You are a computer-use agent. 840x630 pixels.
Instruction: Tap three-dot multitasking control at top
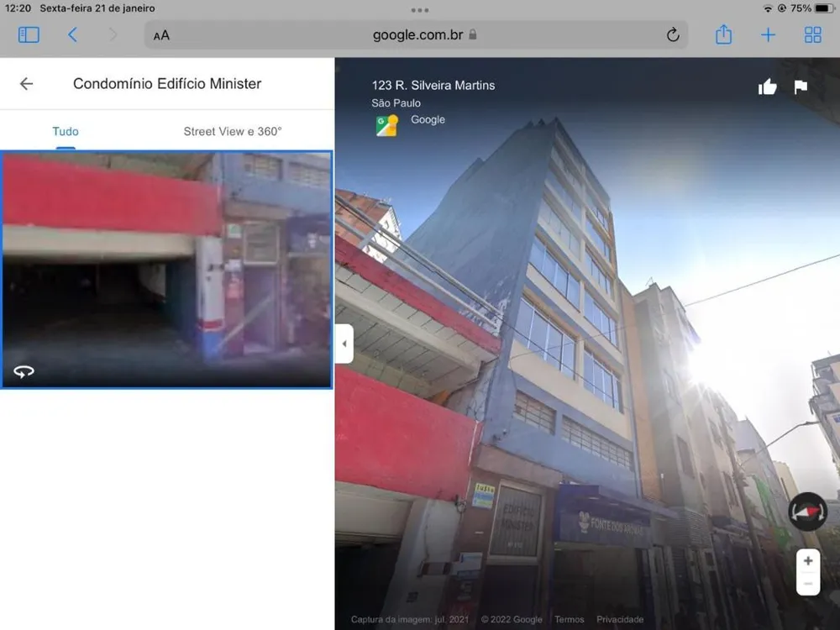pyautogui.click(x=419, y=9)
